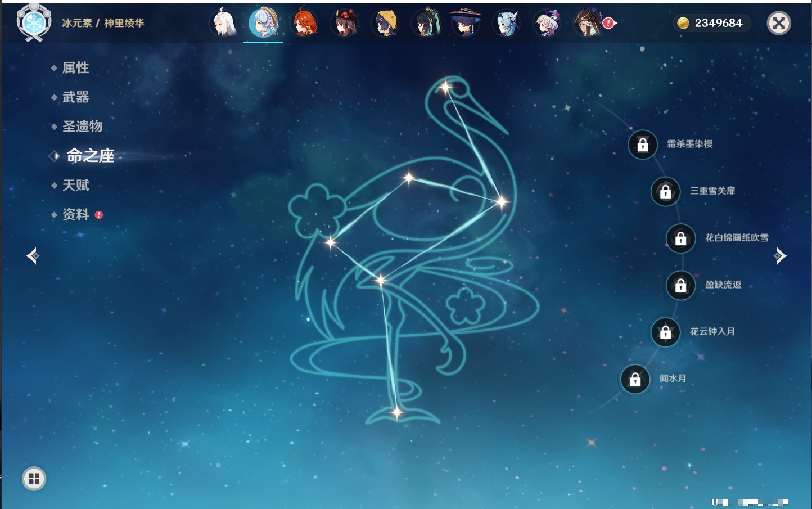Select the orange-haired character portrait
The image size is (812, 509).
(304, 23)
